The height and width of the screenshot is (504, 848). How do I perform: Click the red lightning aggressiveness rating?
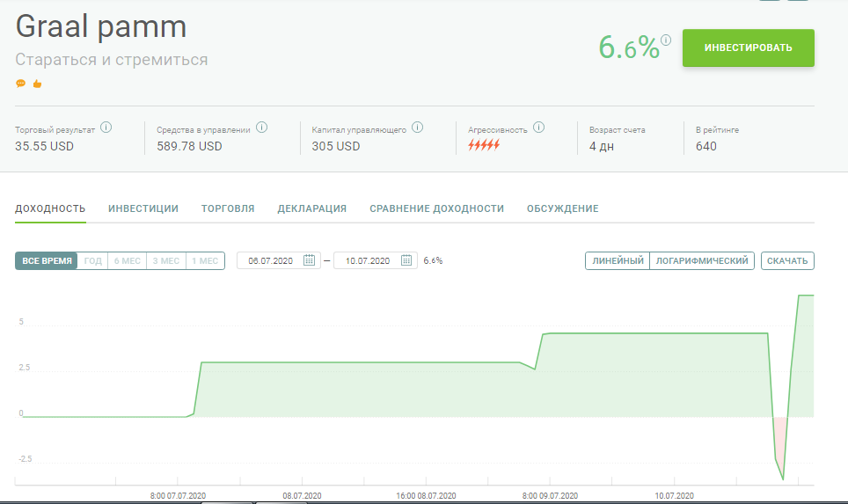click(484, 145)
